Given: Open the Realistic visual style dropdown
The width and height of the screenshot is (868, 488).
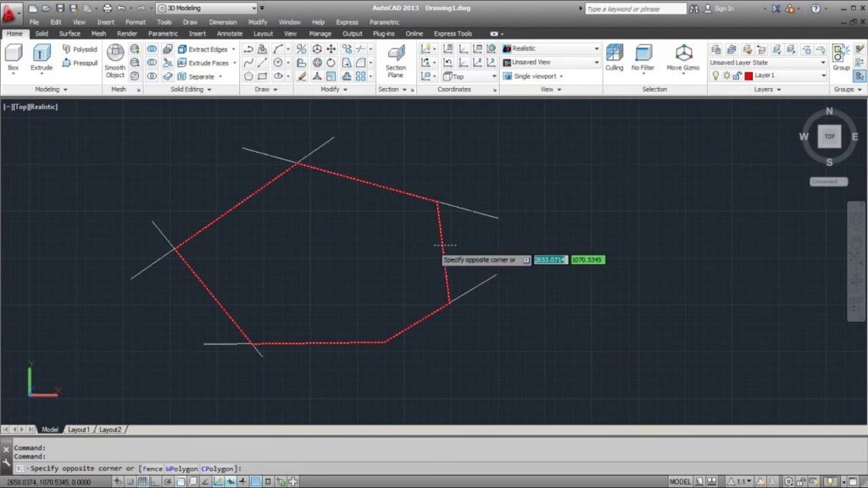Looking at the screenshot, I should tap(551, 48).
